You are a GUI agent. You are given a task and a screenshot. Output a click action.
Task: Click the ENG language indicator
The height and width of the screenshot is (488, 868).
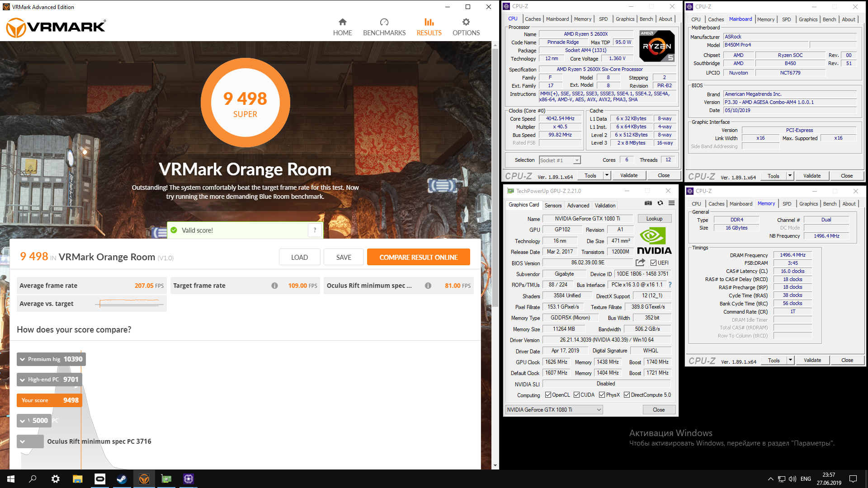[x=806, y=479]
